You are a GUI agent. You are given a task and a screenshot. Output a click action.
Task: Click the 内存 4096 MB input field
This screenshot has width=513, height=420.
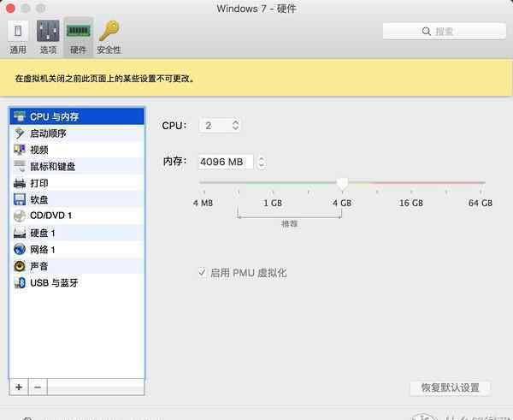tap(226, 162)
